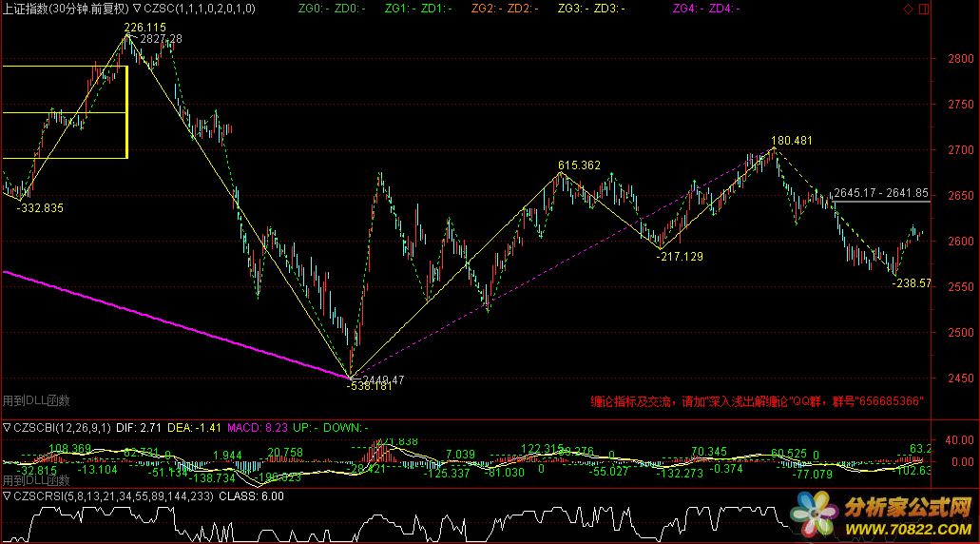
Task: Click 用到DLL函数 text in main chart
Action: pyautogui.click(x=36, y=400)
